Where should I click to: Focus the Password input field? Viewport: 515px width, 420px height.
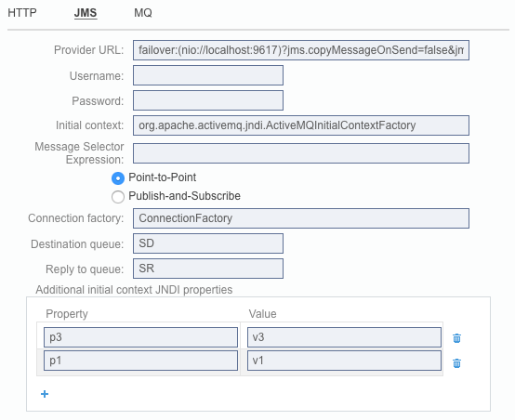[x=208, y=100]
